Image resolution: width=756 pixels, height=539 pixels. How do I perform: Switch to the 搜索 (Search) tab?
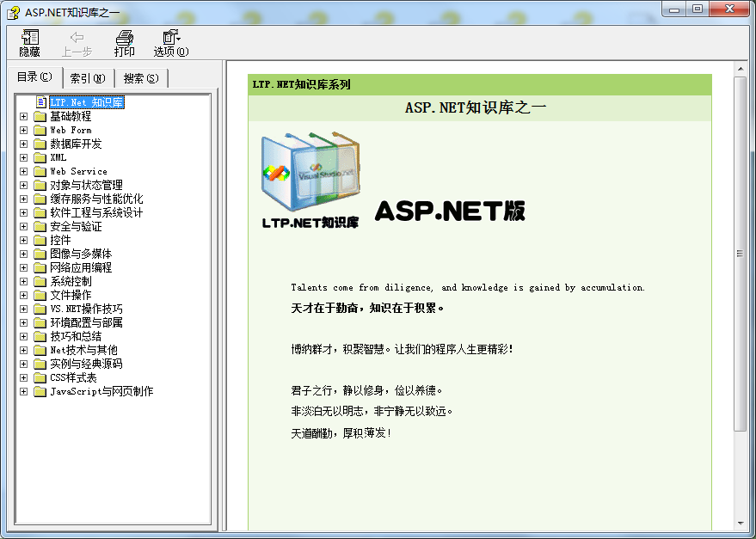pos(140,78)
